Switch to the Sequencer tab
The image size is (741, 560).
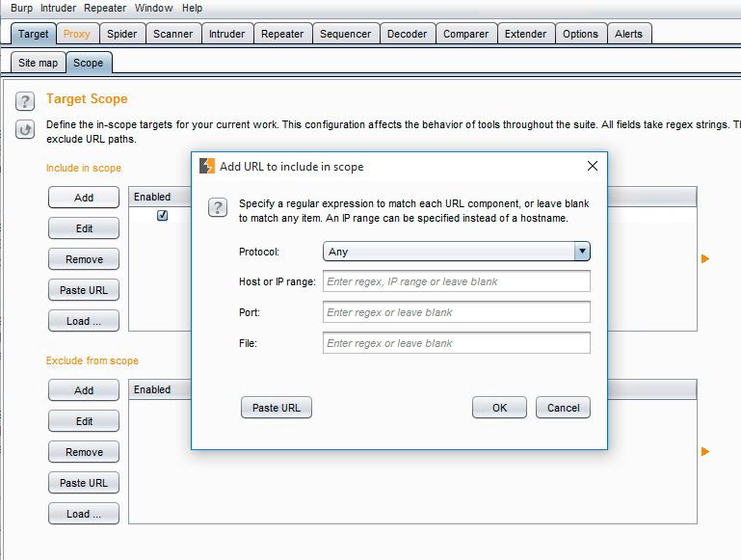coord(346,34)
